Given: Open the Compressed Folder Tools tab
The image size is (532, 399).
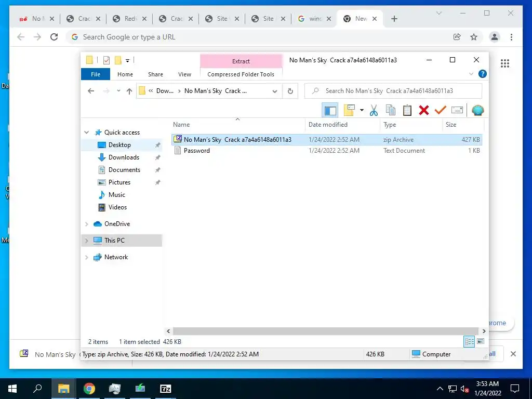Looking at the screenshot, I should click(241, 74).
